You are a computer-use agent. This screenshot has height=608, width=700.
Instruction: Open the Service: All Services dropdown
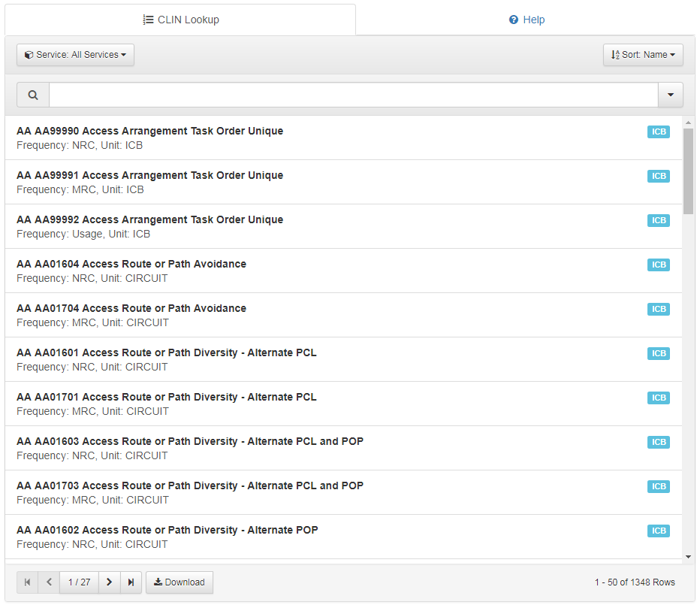(x=75, y=55)
